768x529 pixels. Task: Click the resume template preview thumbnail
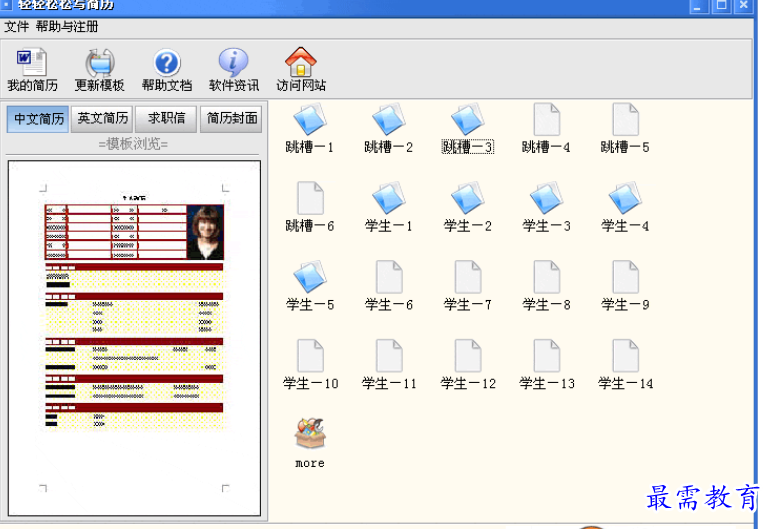click(x=134, y=338)
